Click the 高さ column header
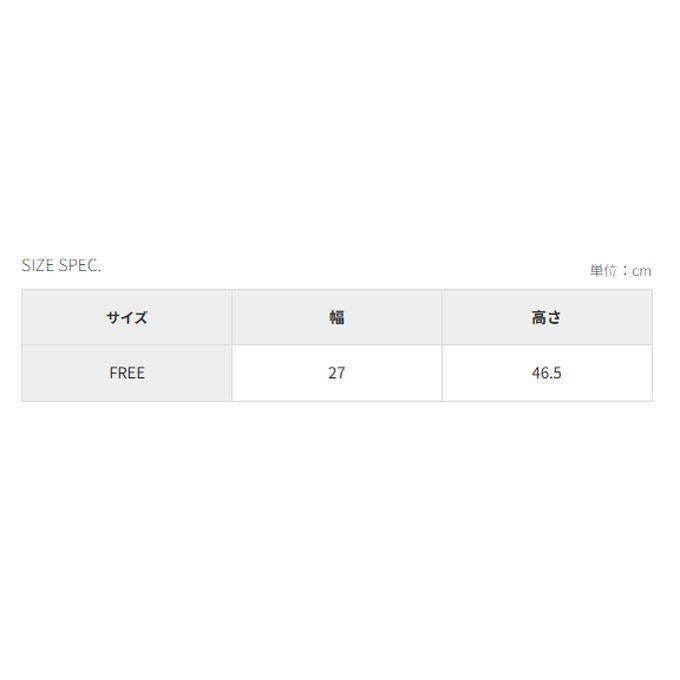The height and width of the screenshot is (680, 680). tap(547, 317)
